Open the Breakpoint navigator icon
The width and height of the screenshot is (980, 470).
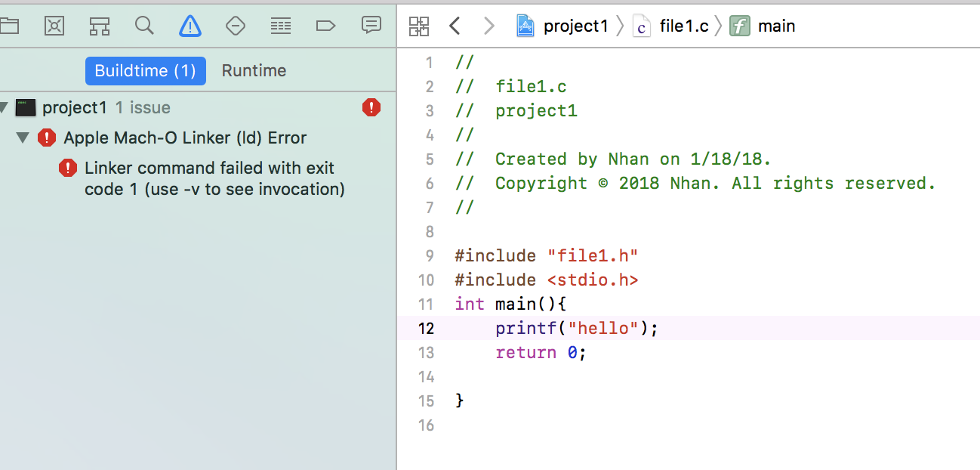coord(325,26)
